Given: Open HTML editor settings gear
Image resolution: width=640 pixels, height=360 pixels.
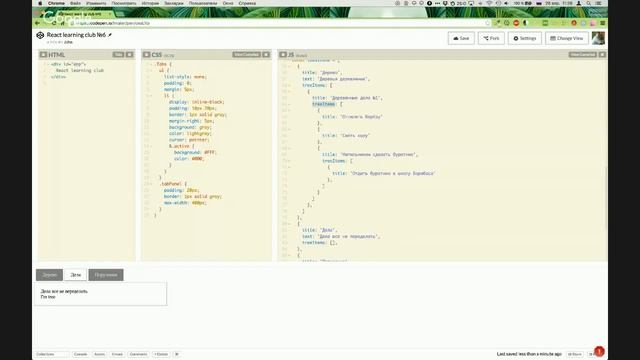Looking at the screenshot, I should point(43,54).
